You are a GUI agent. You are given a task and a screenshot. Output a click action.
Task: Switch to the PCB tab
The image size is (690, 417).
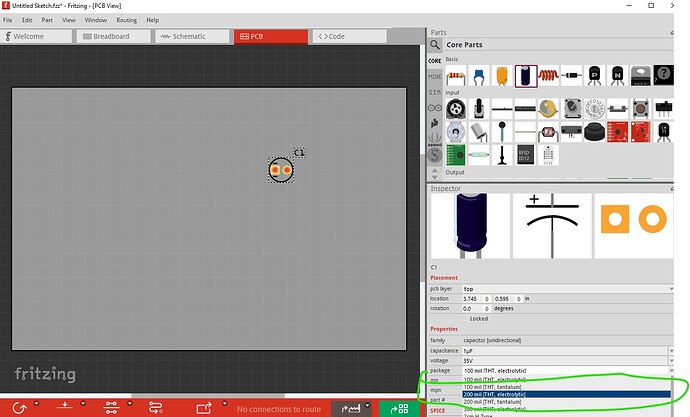point(271,37)
